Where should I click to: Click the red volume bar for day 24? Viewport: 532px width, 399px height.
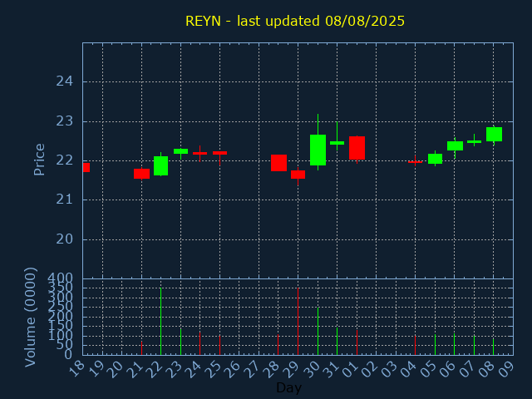click(199, 343)
